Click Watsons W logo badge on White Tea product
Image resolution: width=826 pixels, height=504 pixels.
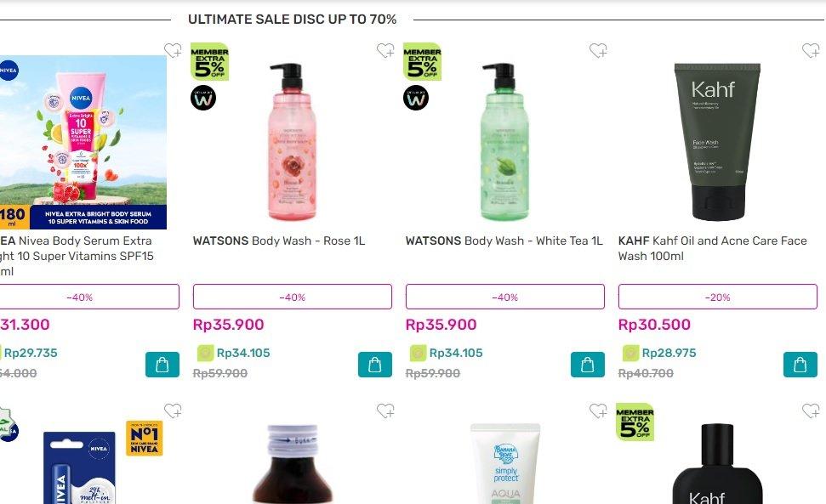[x=416, y=98]
